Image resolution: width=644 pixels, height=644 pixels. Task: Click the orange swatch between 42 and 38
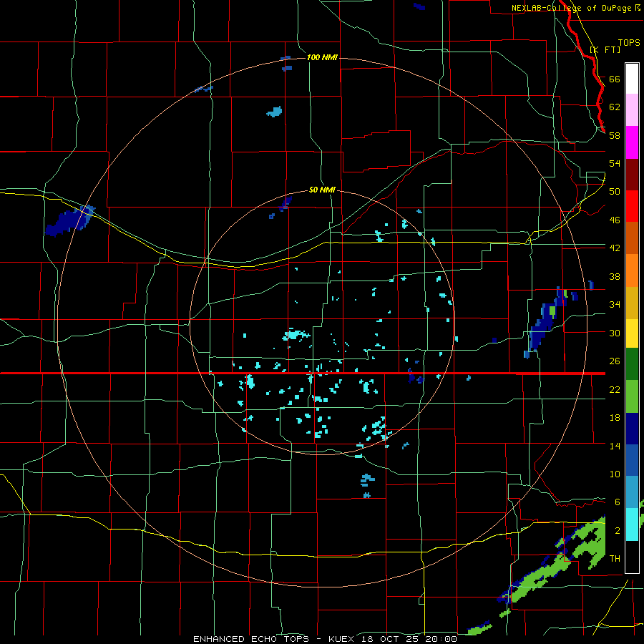pos(632,270)
